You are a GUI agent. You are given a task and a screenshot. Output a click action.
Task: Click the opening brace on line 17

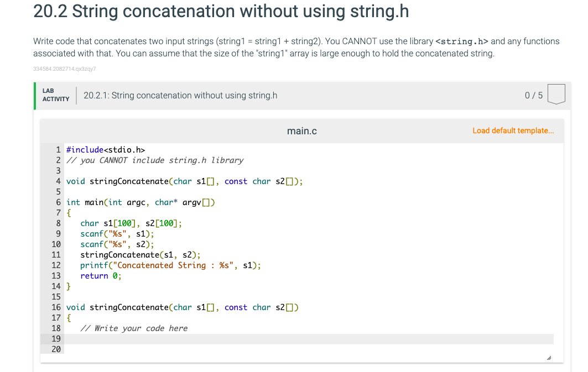point(69,318)
